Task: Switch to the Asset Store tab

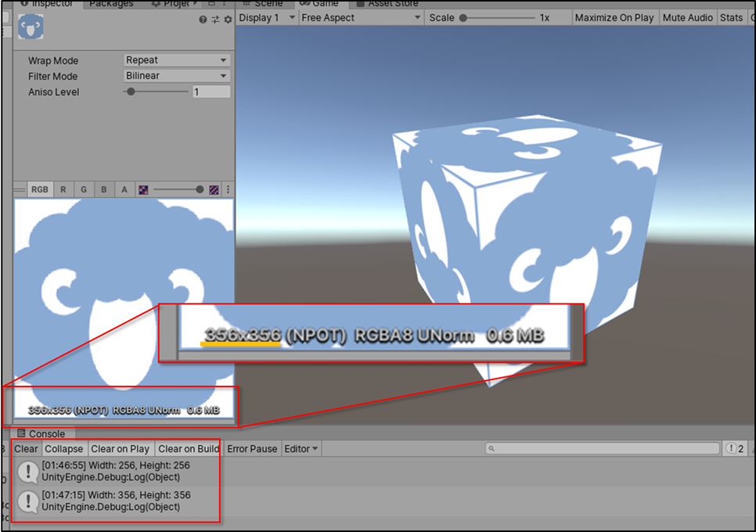Action: point(387,3)
